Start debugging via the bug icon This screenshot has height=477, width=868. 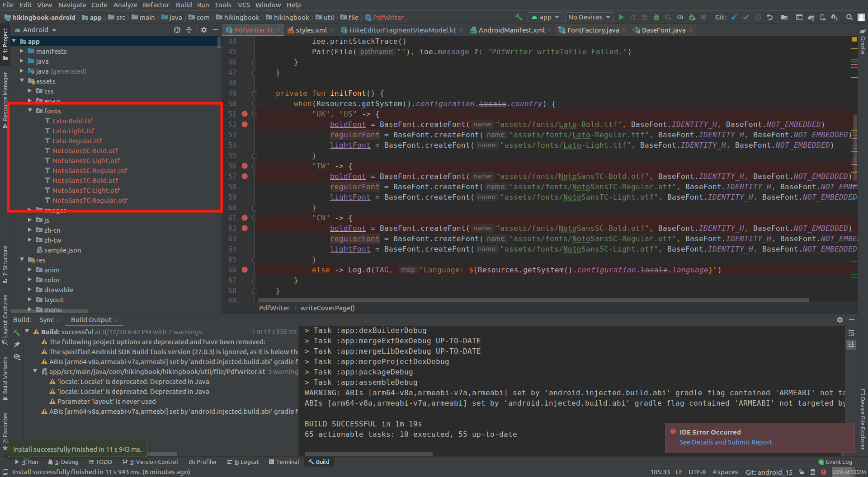(656, 17)
